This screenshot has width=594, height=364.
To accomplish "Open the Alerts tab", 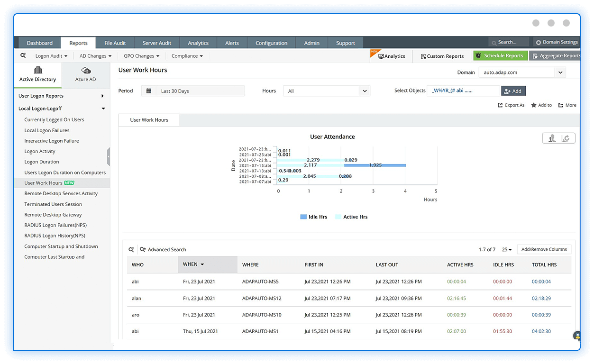I will (x=232, y=43).
